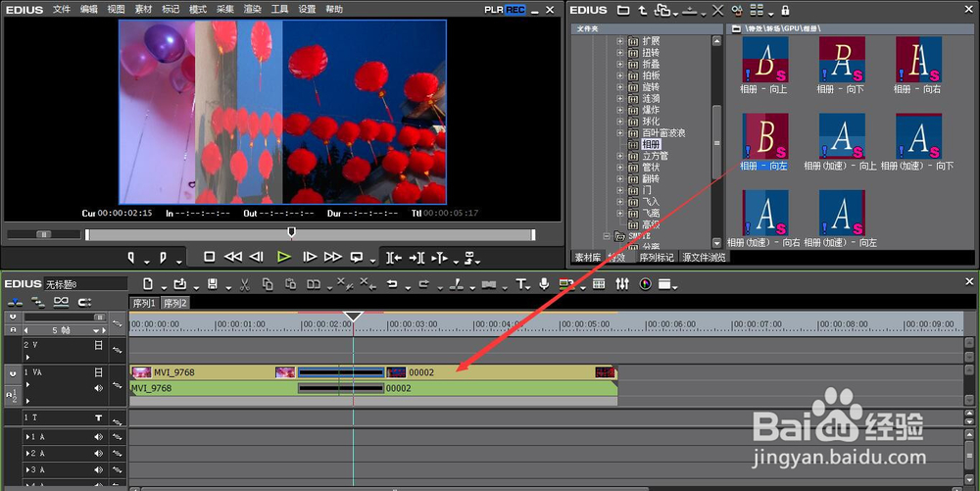Click the player position slider handle

(291, 232)
